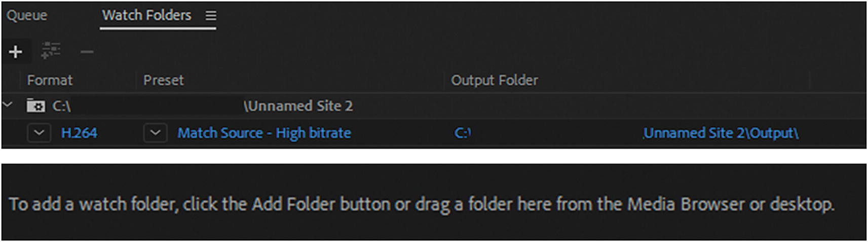This screenshot has height=242, width=868.
Task: Click the Remove minus icon
Action: [x=87, y=51]
